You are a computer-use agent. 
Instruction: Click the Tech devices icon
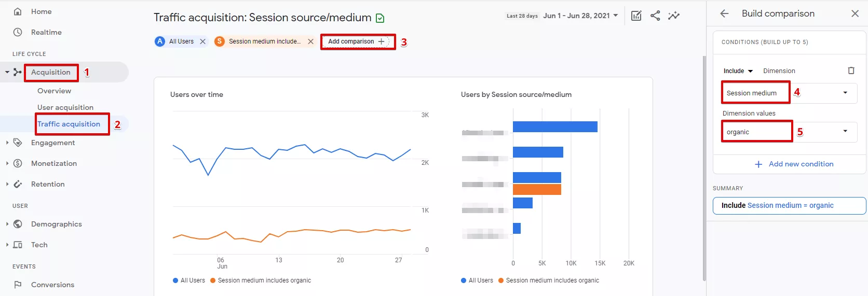pyautogui.click(x=18, y=245)
